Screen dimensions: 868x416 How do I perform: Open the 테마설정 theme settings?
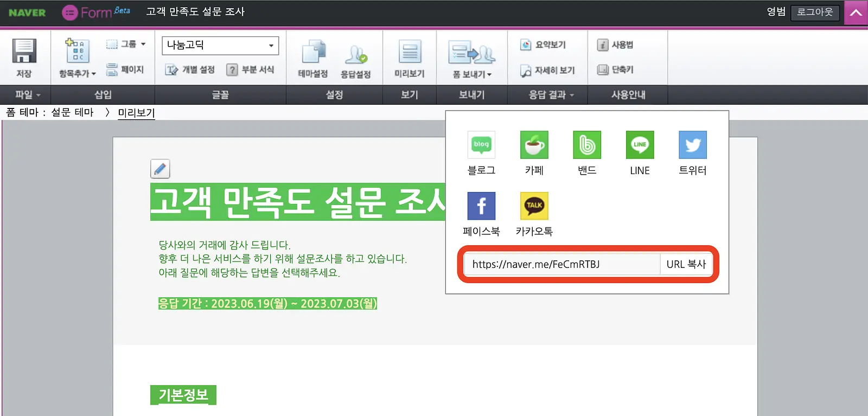pyautogui.click(x=313, y=58)
